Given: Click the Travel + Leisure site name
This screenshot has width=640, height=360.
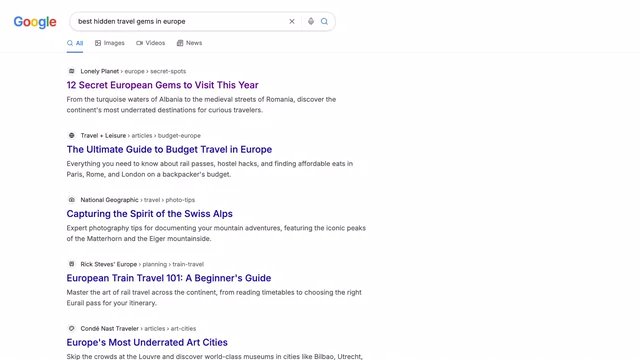Looking at the screenshot, I should pyautogui.click(x=103, y=136).
